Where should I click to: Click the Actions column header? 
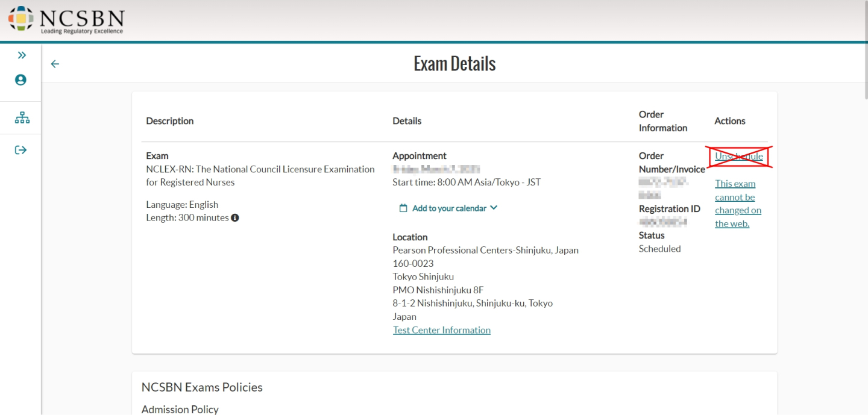pyautogui.click(x=730, y=121)
